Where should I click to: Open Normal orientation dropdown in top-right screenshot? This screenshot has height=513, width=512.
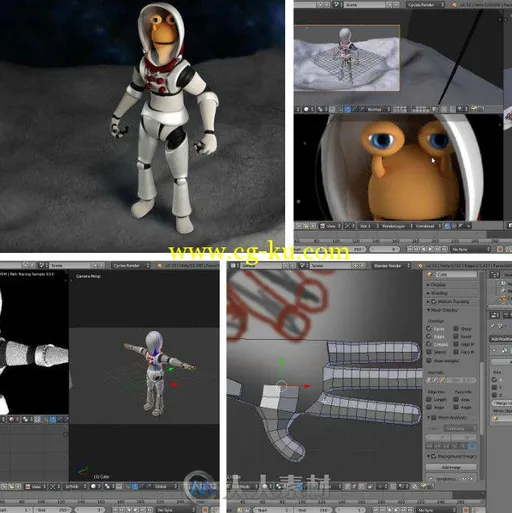coord(378,109)
